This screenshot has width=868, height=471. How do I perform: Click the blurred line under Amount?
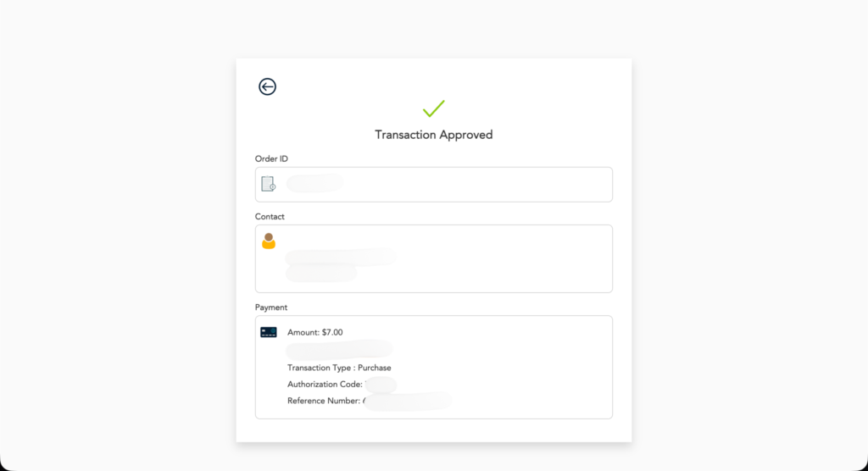point(339,348)
